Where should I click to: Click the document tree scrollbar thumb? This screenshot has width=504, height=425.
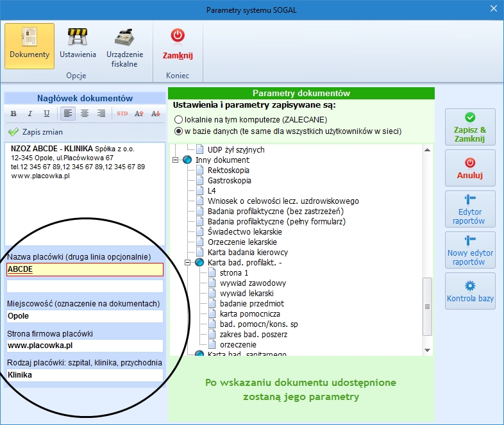pos(427,306)
